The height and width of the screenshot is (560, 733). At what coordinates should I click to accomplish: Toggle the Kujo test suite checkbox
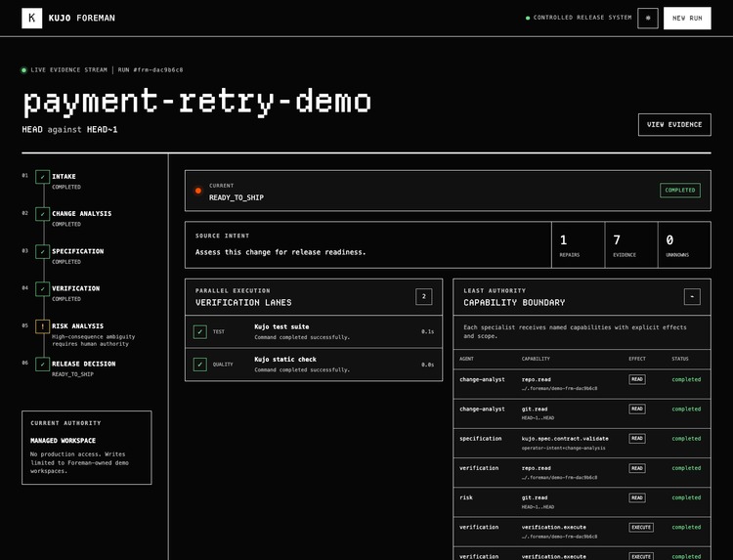[x=200, y=332]
